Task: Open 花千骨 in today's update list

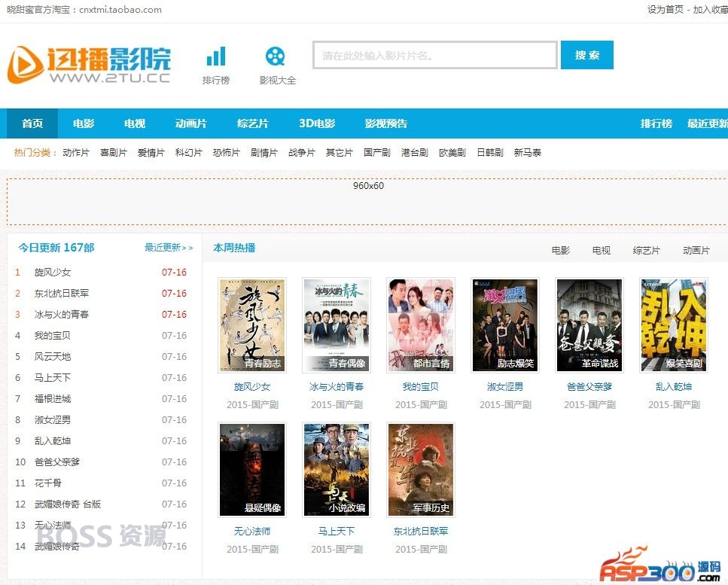Action: 48,483
